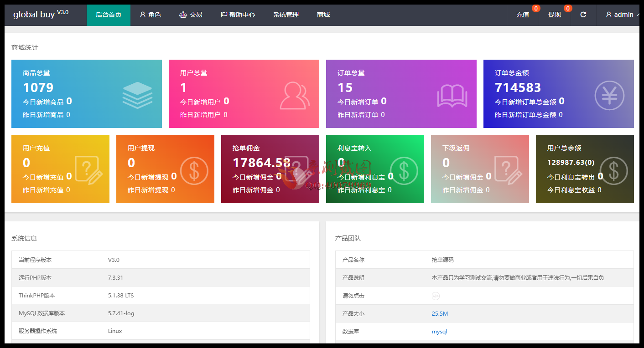This screenshot has height=348, width=644.
Task: Click the 今日利息宝转出 label
Action: point(571,177)
